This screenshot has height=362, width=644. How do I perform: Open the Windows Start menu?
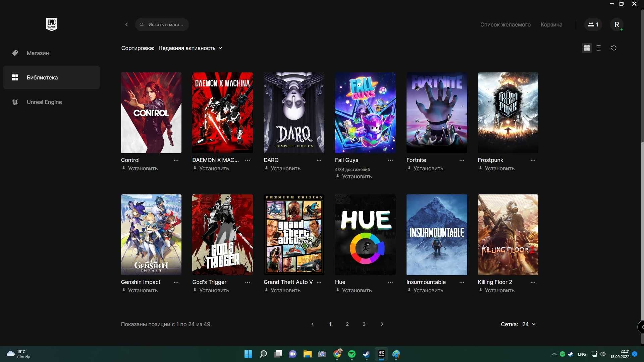248,354
